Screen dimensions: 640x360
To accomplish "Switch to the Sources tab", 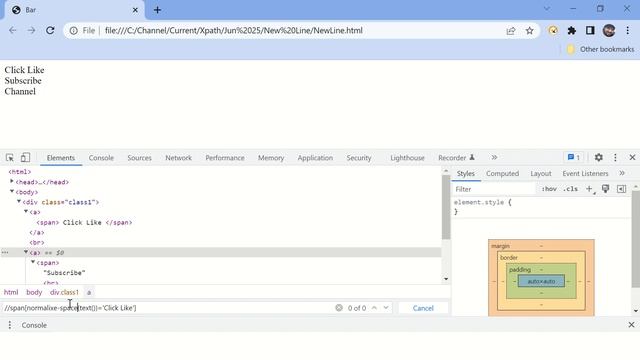I will (x=139, y=158).
